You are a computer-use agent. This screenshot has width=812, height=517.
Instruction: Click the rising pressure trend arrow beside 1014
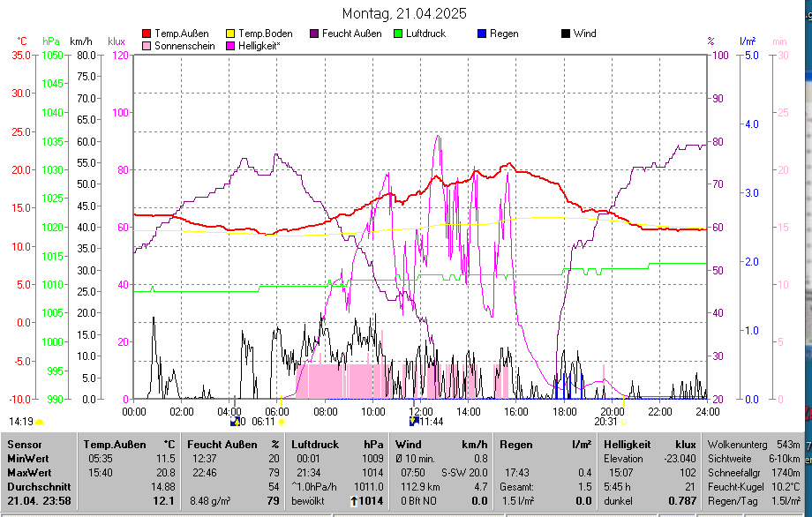pos(354,501)
